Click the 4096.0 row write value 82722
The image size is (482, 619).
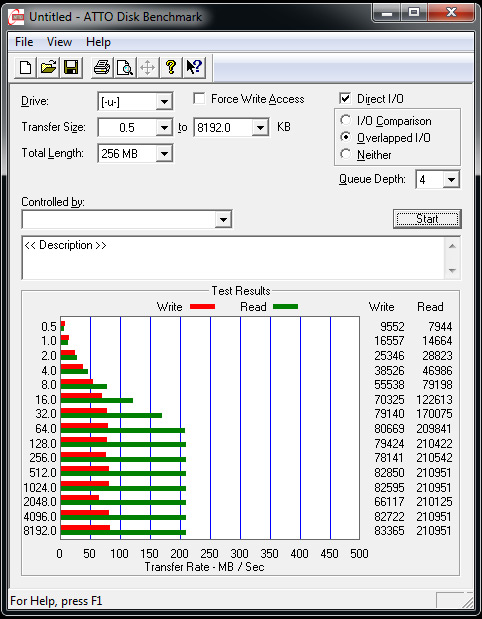(x=389, y=516)
